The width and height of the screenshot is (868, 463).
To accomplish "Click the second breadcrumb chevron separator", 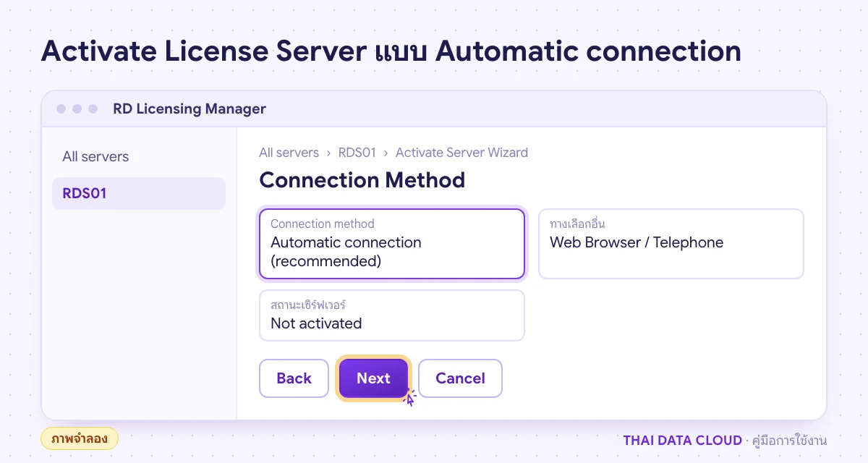I will tap(386, 153).
